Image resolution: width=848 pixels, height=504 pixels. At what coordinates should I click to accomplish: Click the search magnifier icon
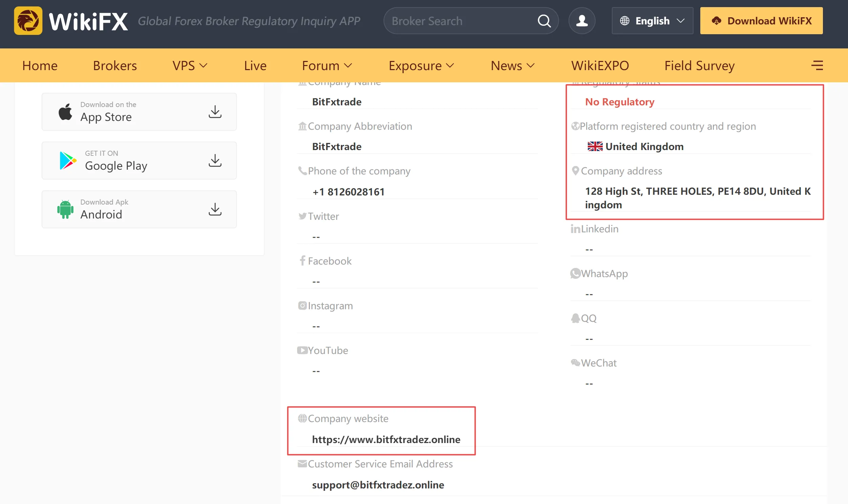(x=544, y=21)
